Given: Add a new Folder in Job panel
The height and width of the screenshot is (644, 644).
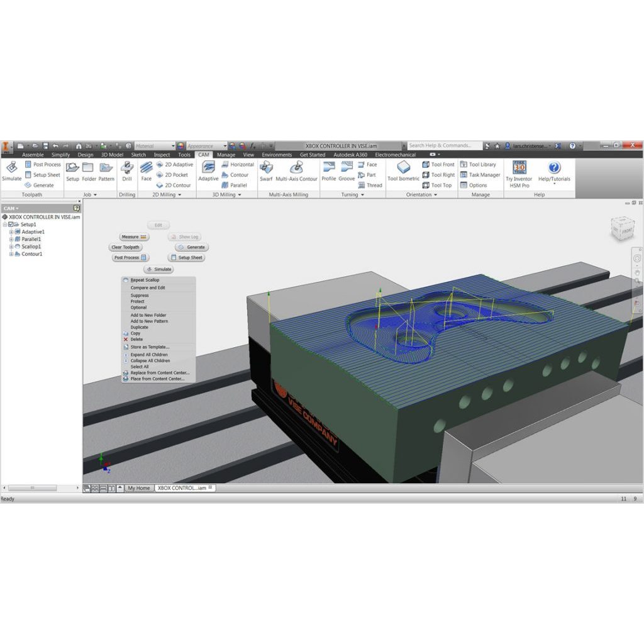Looking at the screenshot, I should [x=89, y=171].
